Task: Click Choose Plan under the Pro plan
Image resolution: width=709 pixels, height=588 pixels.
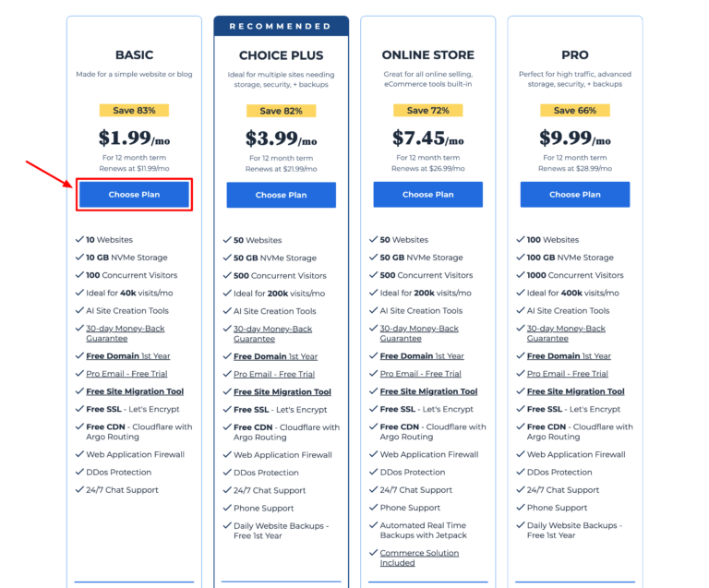Action: click(574, 195)
